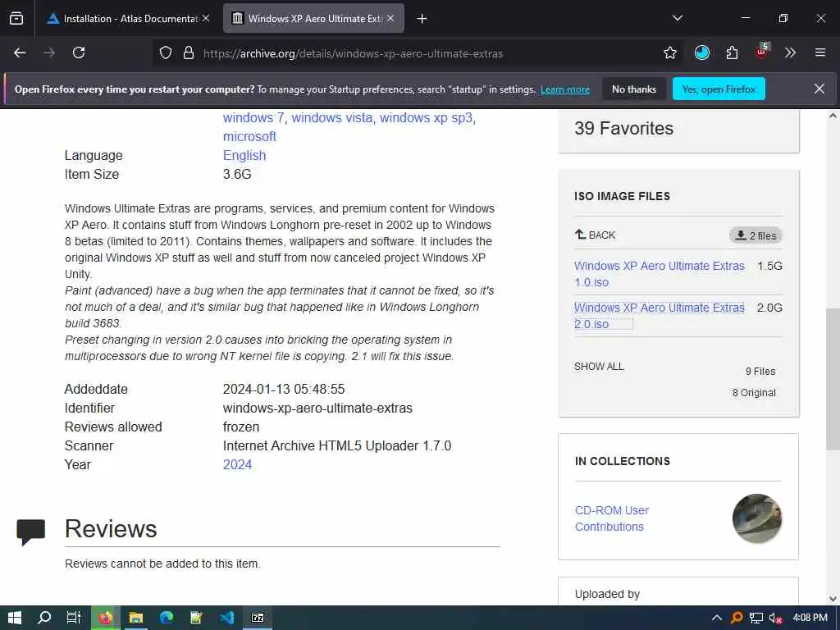Click the English language link
Screen dimensions: 840x630
[244, 155]
